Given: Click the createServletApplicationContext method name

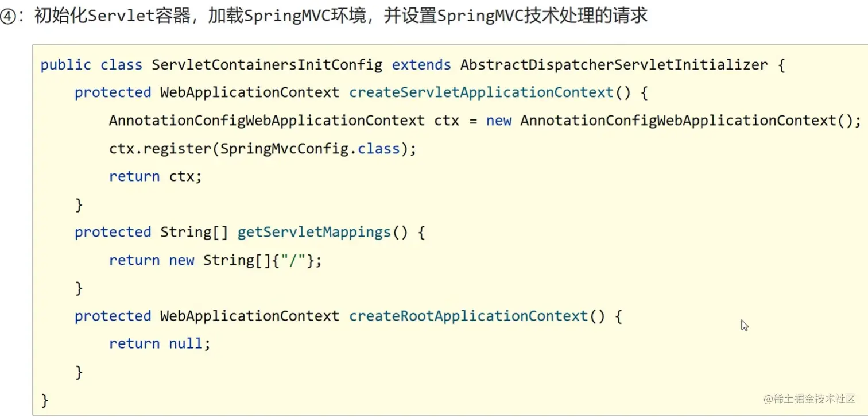Looking at the screenshot, I should (x=481, y=92).
